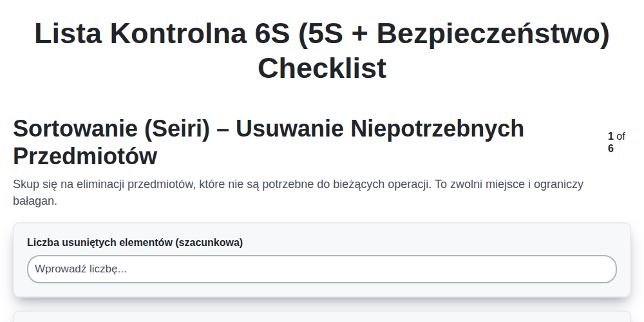
Task: Click the '(5S + Bezpieczeństwo)' part of the title
Action: click(x=454, y=33)
